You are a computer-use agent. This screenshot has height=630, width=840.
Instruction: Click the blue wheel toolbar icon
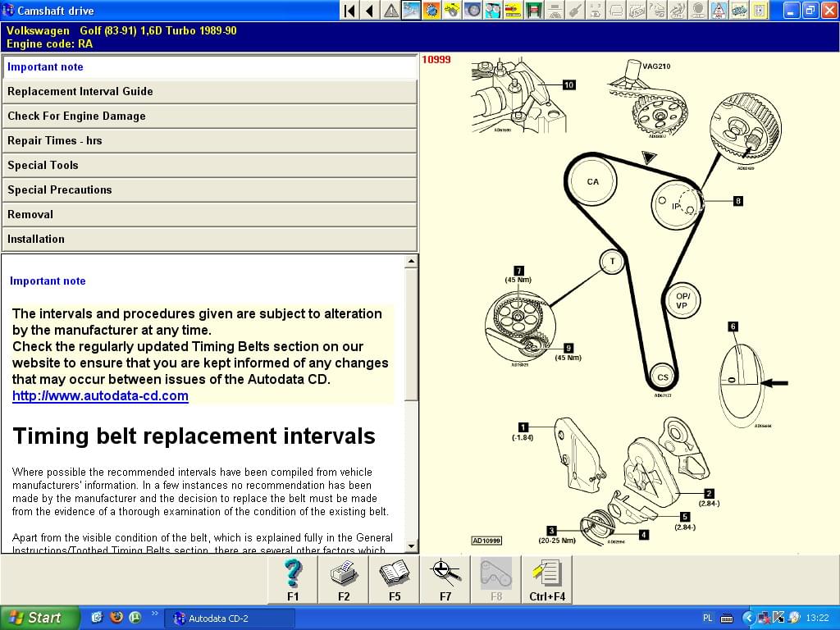pos(472,10)
